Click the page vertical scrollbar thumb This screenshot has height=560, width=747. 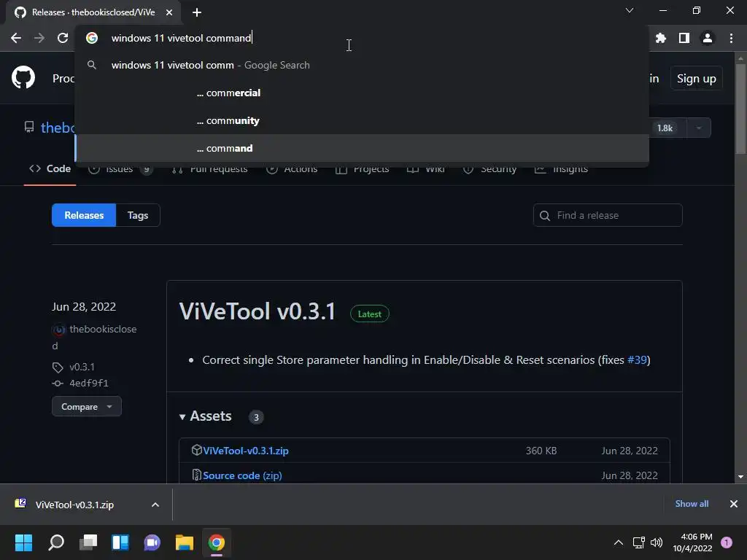740,109
